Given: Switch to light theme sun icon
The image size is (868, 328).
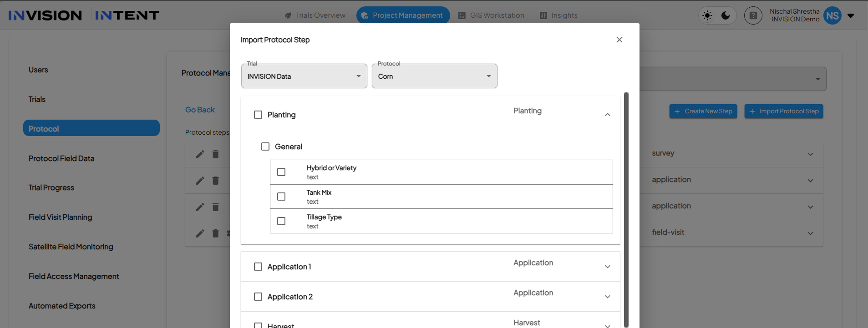Looking at the screenshot, I should pyautogui.click(x=707, y=16).
